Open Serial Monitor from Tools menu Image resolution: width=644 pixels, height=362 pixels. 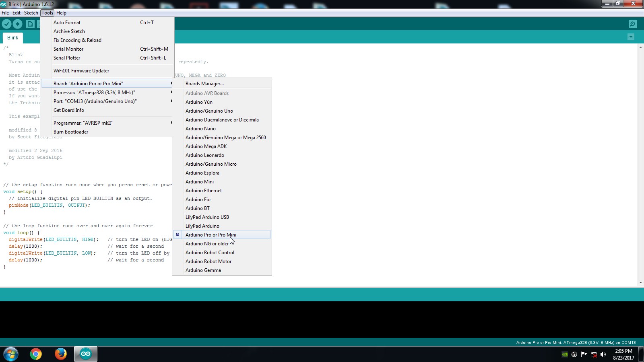pyautogui.click(x=107, y=49)
